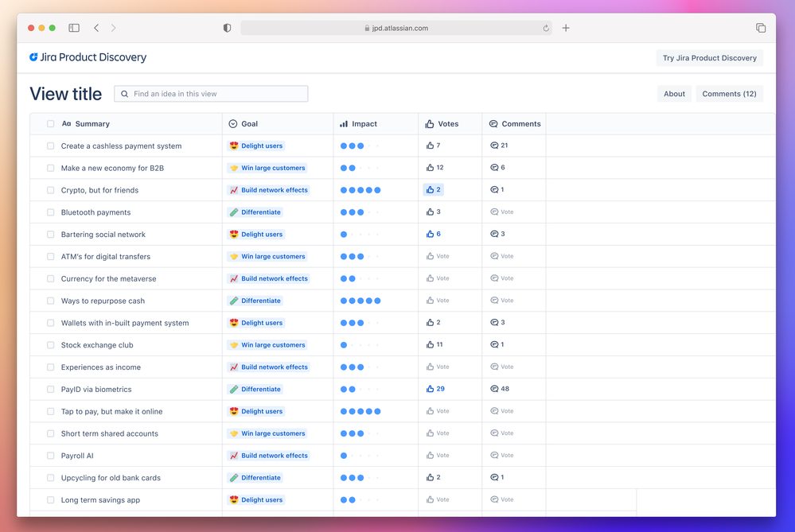Open the Wallets with in-built payment system idea
The width and height of the screenshot is (795, 532).
[x=125, y=323]
